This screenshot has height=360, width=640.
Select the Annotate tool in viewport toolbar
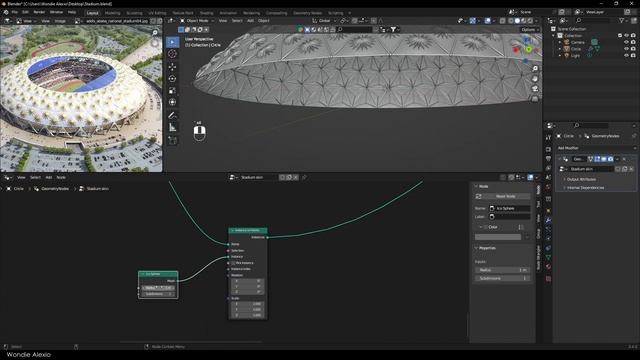[x=172, y=116]
